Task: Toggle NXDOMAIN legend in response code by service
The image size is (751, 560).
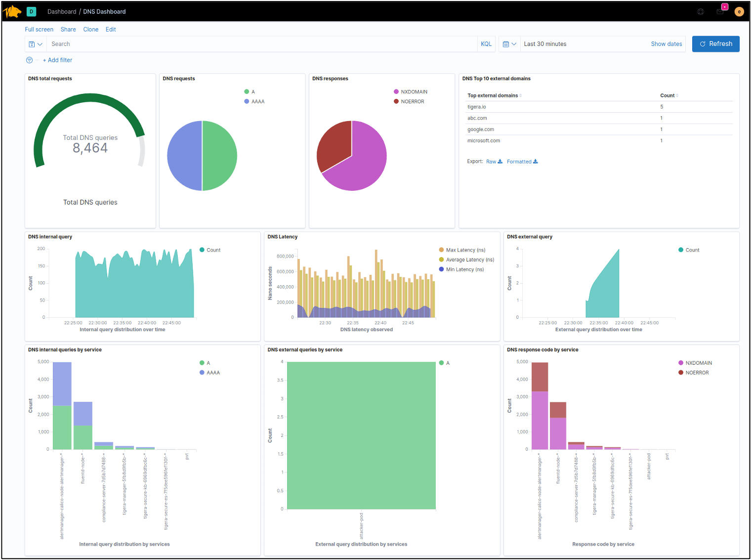Action: point(695,363)
